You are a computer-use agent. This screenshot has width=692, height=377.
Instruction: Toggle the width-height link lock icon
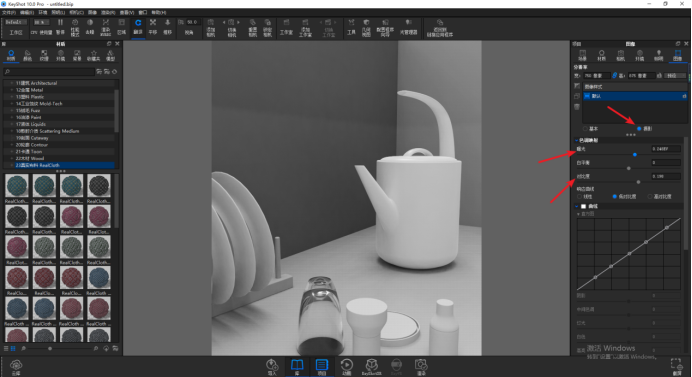(x=614, y=75)
